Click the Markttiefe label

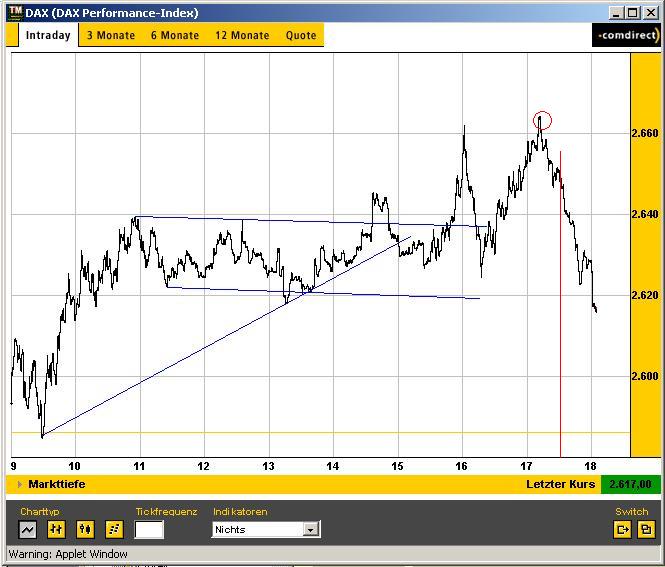pyautogui.click(x=57, y=484)
